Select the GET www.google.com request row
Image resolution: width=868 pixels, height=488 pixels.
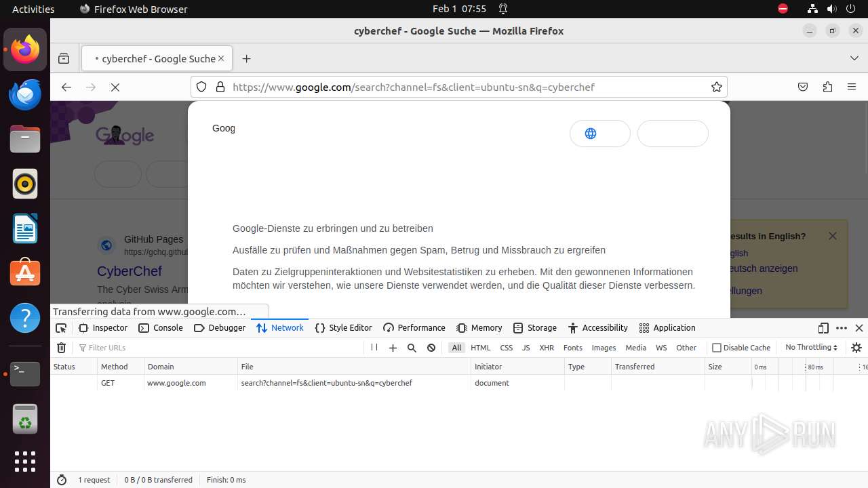[459, 383]
